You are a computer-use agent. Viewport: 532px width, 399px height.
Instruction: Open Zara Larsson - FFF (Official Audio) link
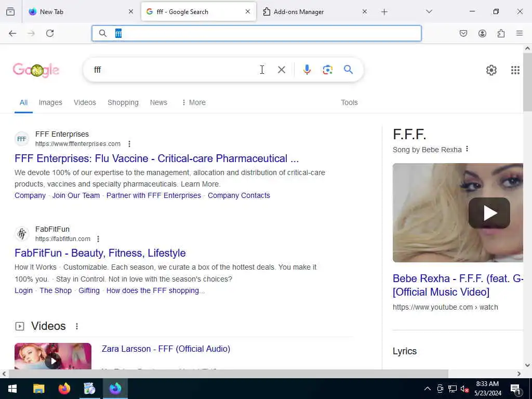point(166,349)
